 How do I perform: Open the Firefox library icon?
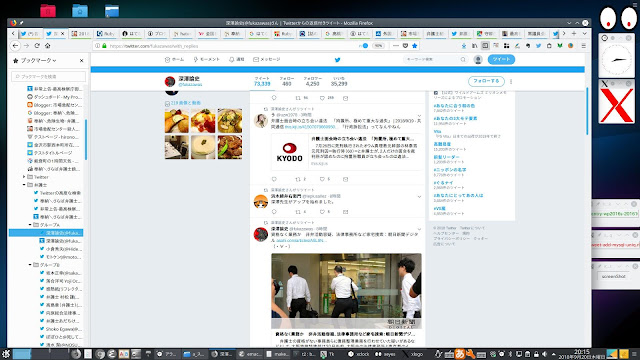point(474,46)
